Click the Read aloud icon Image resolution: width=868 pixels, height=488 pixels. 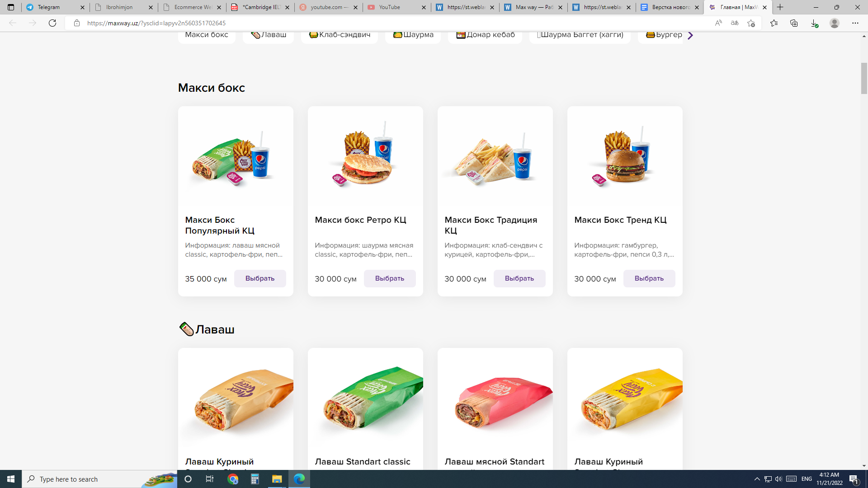click(x=718, y=23)
